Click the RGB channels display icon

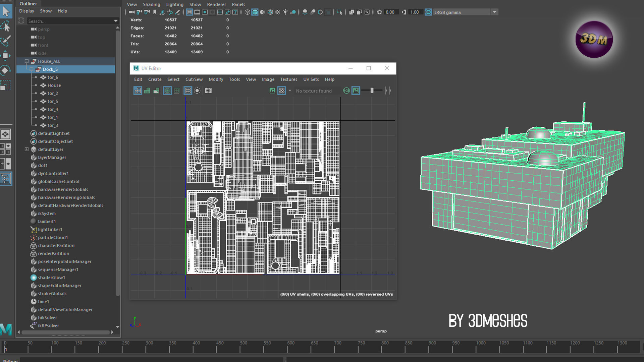tap(346, 90)
